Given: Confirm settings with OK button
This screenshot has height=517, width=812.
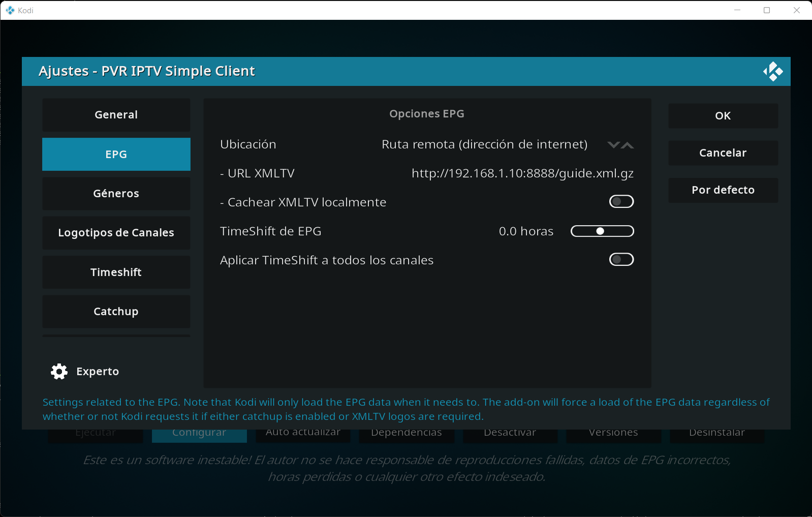Looking at the screenshot, I should [723, 116].
